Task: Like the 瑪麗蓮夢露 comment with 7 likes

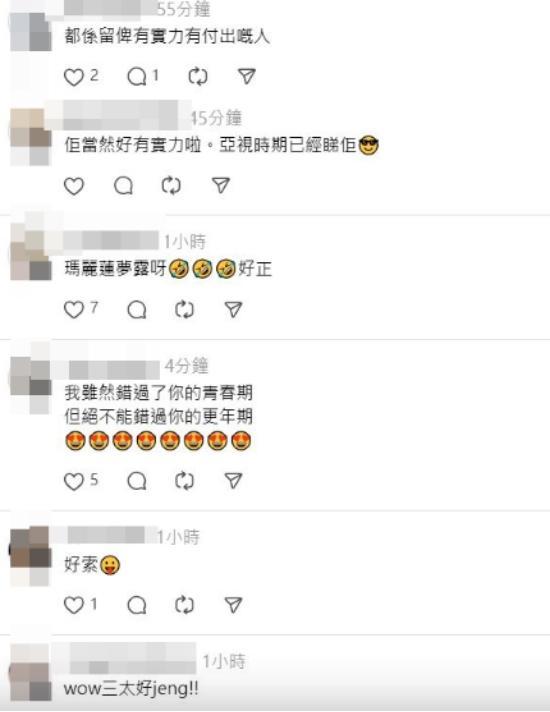Action: (x=74, y=310)
